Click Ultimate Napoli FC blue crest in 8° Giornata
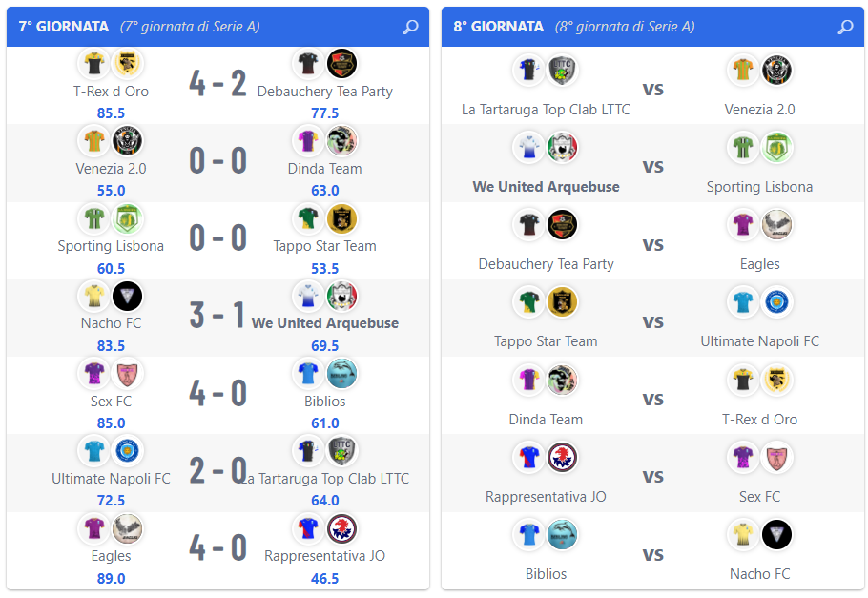 776,302
